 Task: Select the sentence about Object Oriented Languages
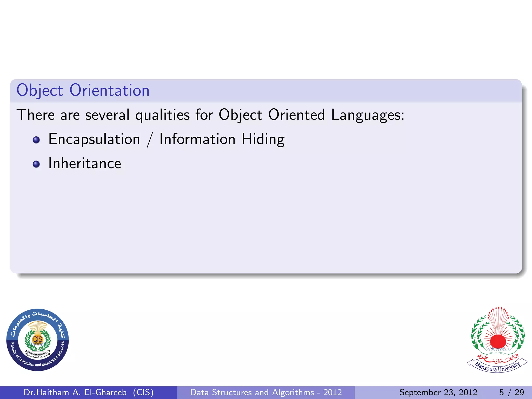pos(210,115)
